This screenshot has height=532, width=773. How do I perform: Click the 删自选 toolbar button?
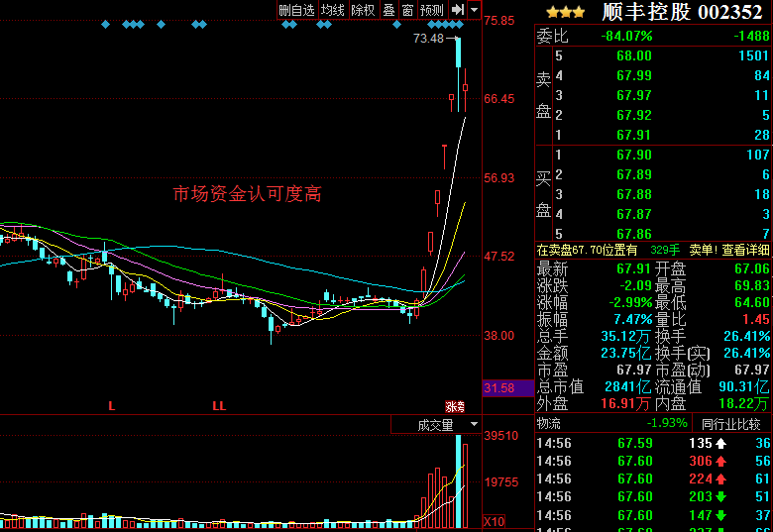click(x=296, y=10)
